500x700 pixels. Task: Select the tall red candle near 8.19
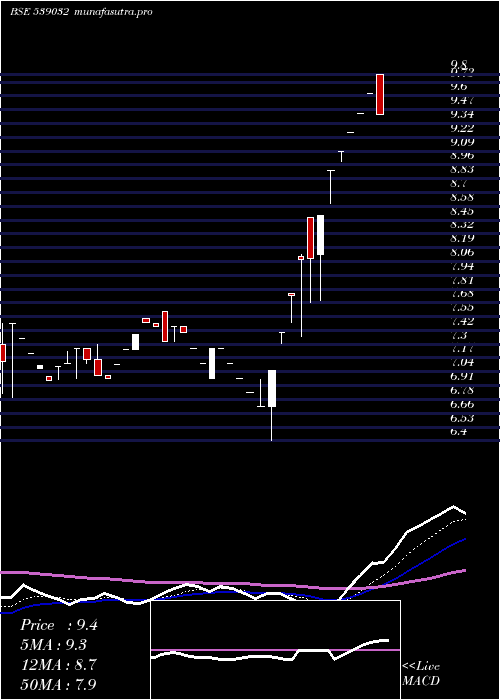click(310, 238)
